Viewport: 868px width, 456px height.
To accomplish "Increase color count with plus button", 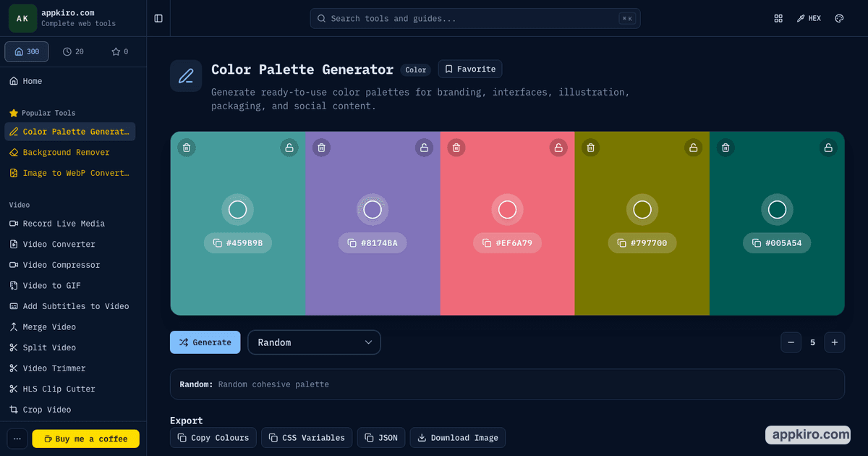I will (834, 342).
